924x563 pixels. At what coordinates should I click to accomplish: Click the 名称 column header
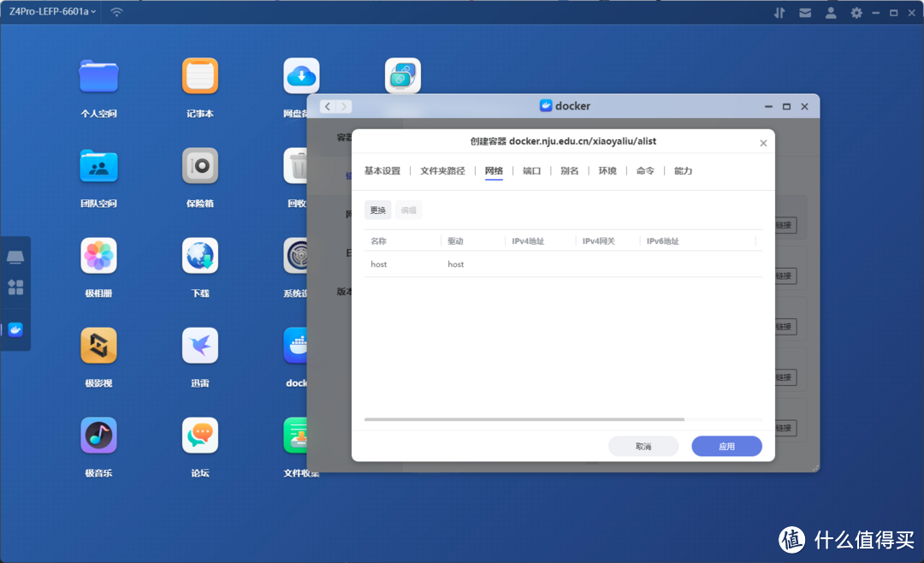[x=378, y=241]
